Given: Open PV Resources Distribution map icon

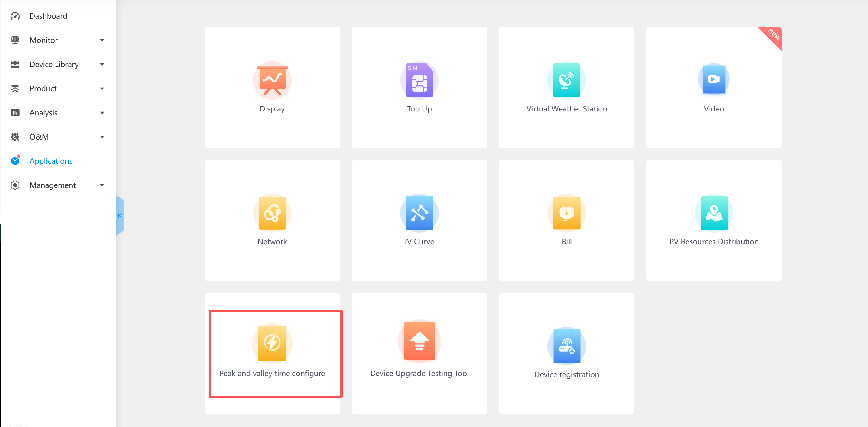Looking at the screenshot, I should [x=713, y=213].
